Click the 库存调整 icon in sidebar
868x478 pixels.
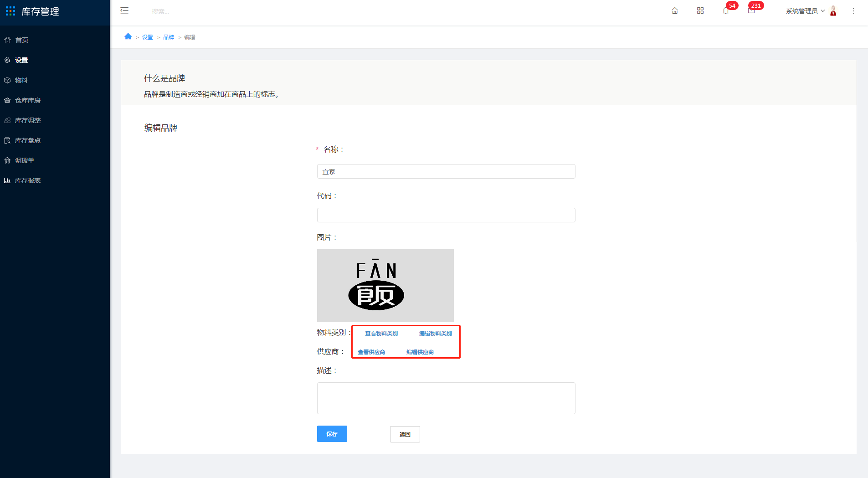7,120
